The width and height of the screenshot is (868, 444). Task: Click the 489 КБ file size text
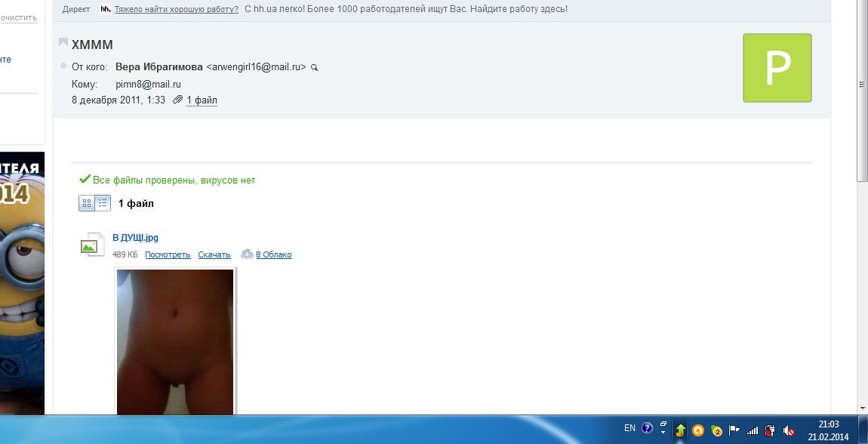point(125,254)
